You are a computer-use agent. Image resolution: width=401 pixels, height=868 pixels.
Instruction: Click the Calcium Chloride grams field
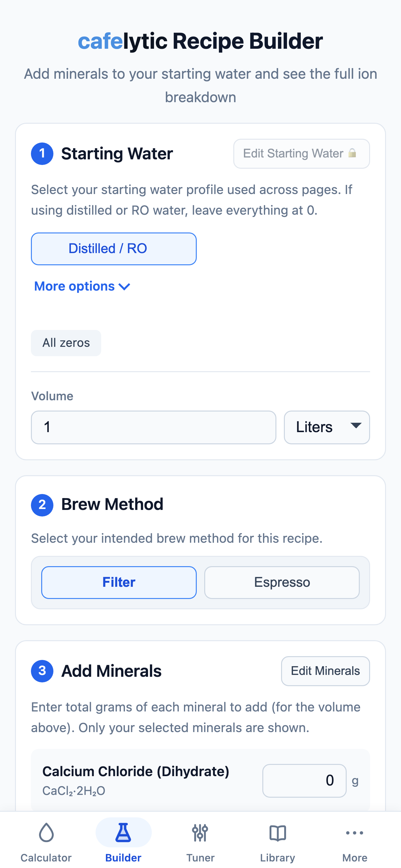(x=304, y=781)
